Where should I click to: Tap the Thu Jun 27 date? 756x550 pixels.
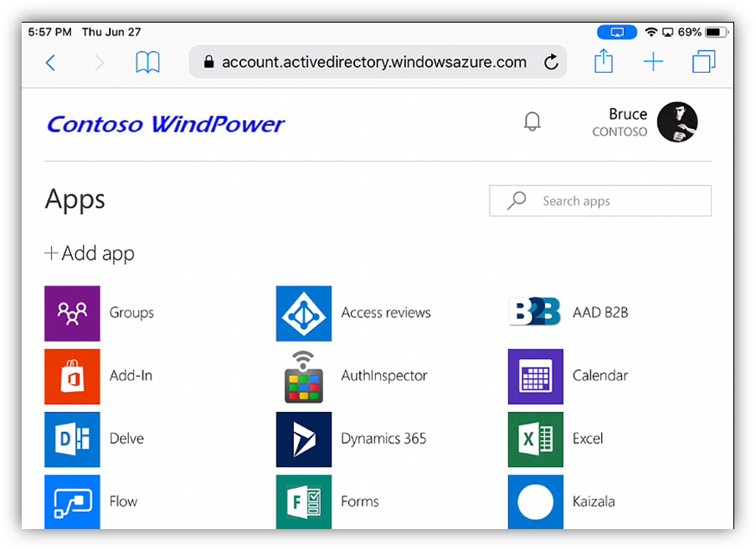[111, 33]
